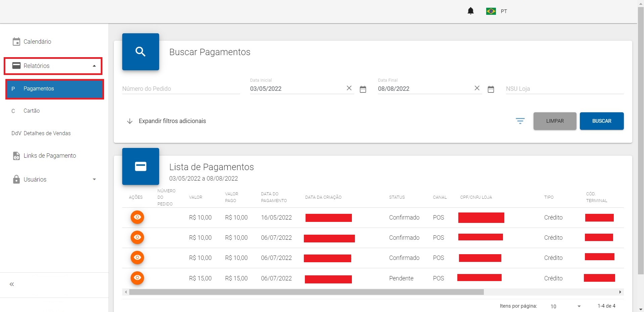Click the filter lines icon beside Limpar

tap(520, 121)
